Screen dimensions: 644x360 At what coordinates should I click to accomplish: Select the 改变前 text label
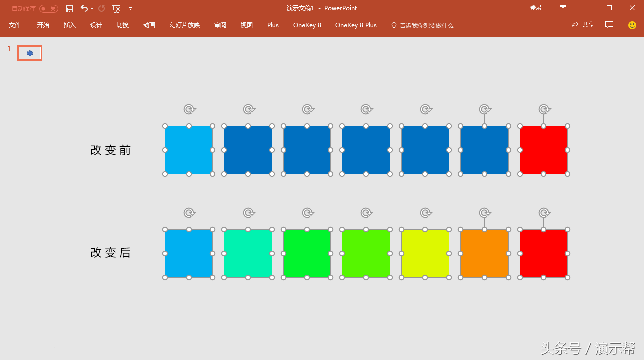pyautogui.click(x=110, y=150)
